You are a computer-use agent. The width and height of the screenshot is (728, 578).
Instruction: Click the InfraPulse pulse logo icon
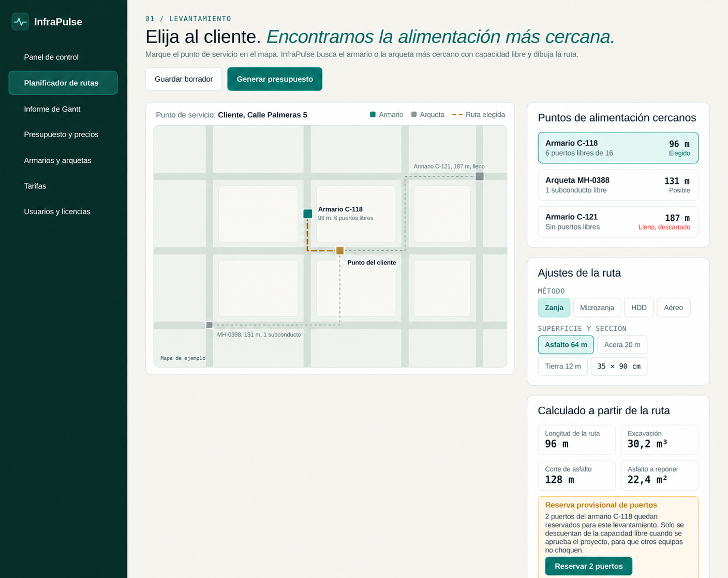20,22
